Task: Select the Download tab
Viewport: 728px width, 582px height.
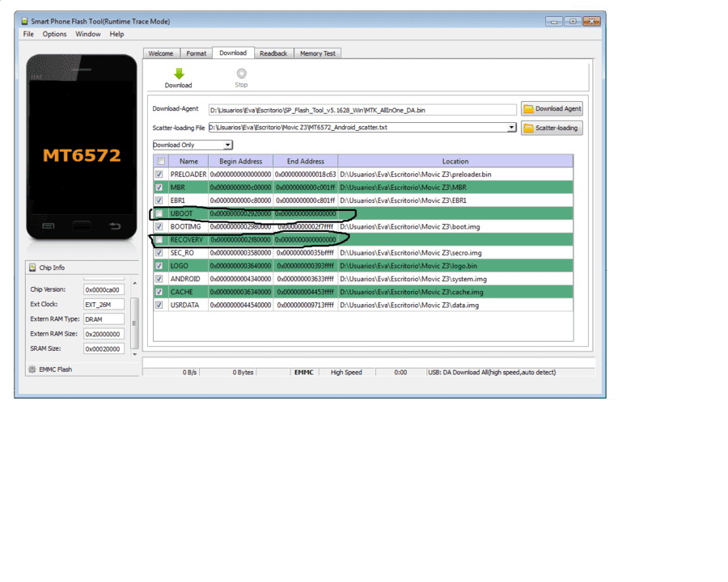Action: click(x=233, y=53)
